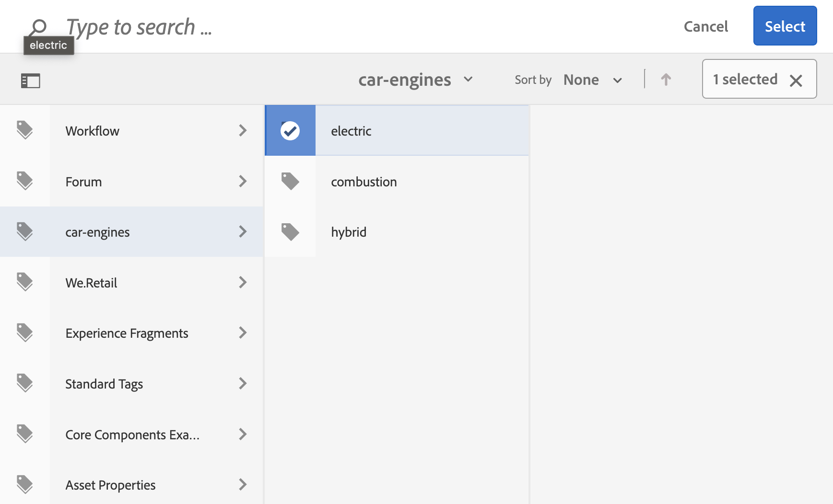Click the Experience Fragments tag icon
This screenshot has height=504, width=833.
tap(25, 333)
